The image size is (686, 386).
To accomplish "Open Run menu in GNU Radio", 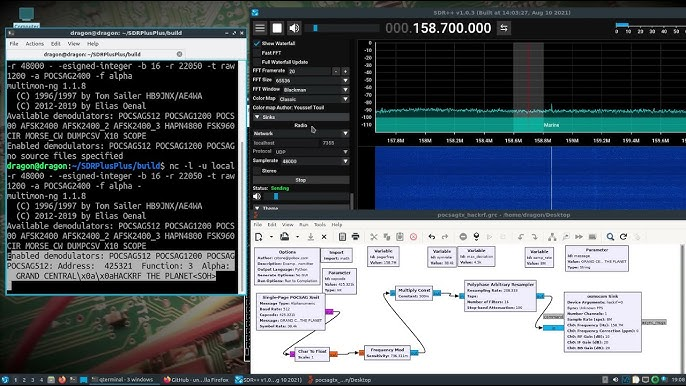I will click(304, 225).
